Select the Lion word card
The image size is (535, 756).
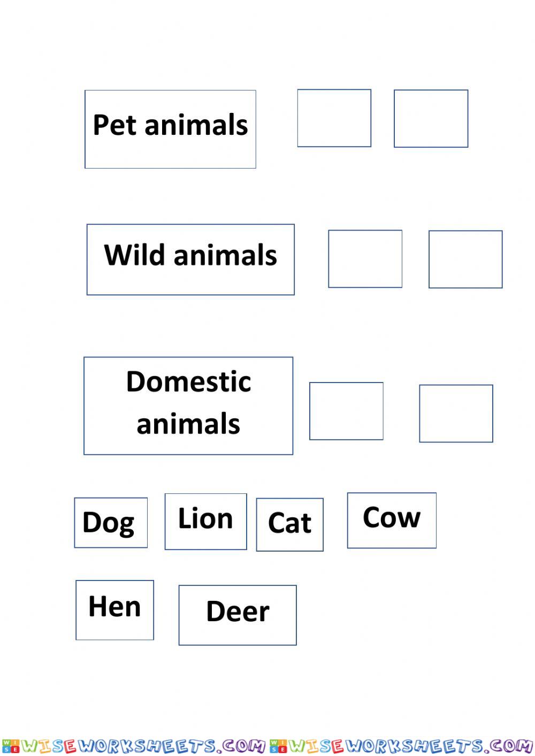click(x=206, y=522)
